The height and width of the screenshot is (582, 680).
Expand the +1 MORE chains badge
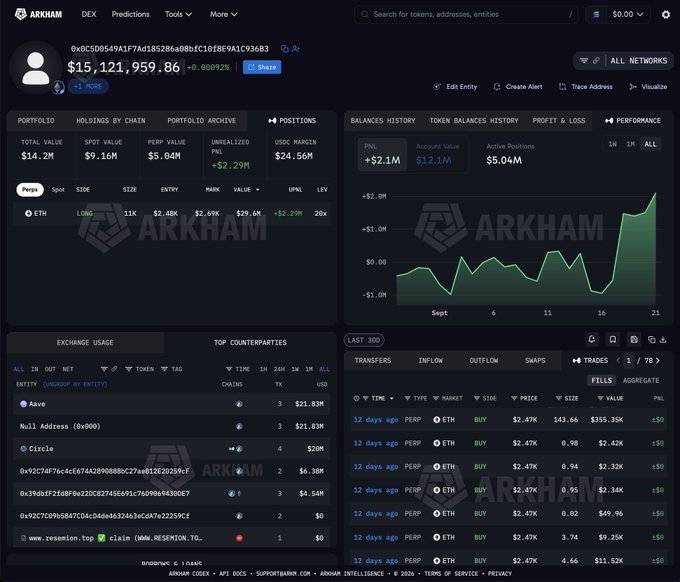(x=88, y=86)
